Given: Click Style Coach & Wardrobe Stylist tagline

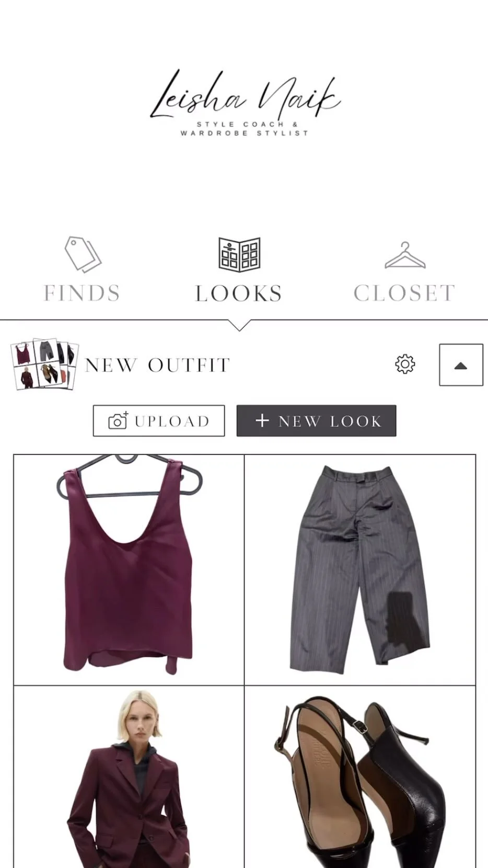Looking at the screenshot, I should [x=245, y=129].
